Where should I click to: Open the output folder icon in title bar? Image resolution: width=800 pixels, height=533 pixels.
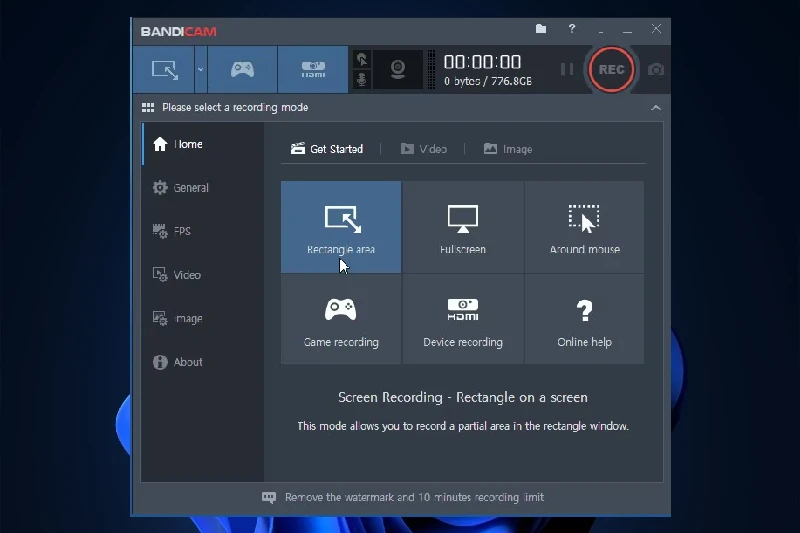(541, 29)
